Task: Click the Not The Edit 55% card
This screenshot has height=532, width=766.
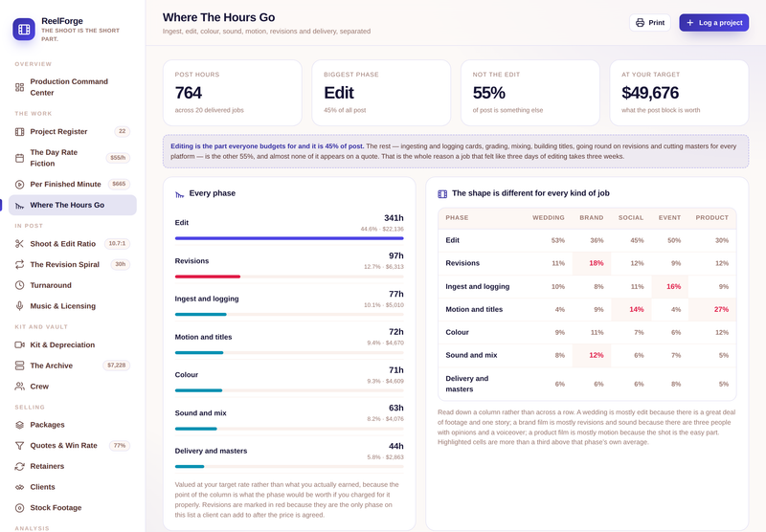Action: pyautogui.click(x=530, y=93)
